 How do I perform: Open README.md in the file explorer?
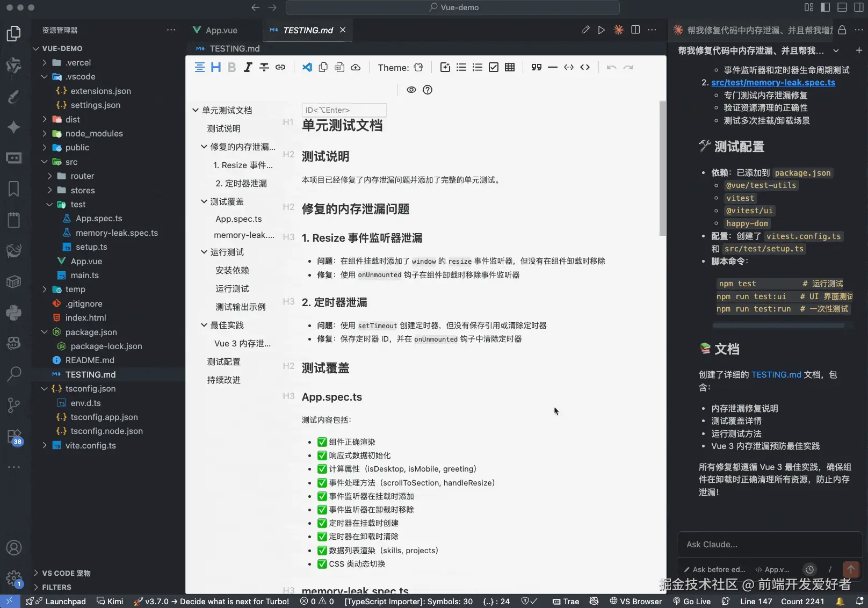(x=90, y=360)
